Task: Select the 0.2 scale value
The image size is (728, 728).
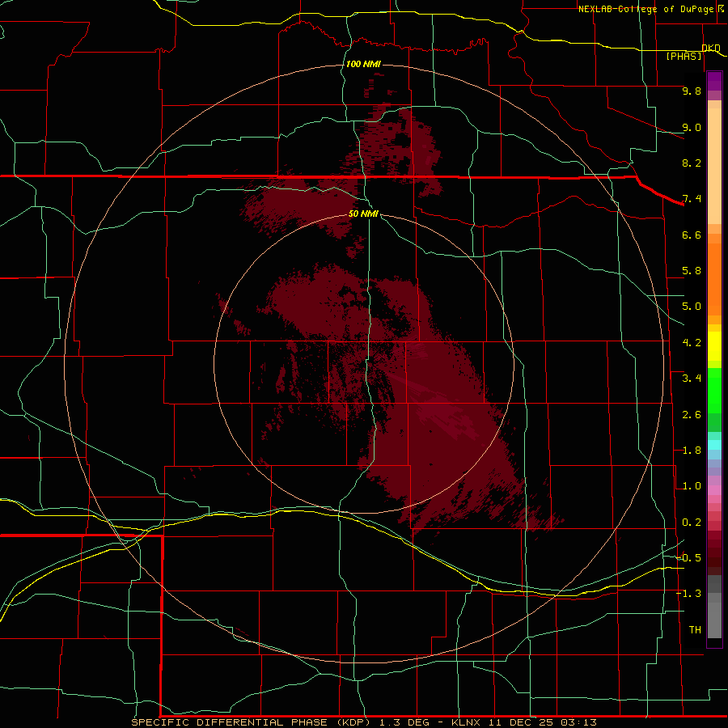Action: (x=692, y=523)
